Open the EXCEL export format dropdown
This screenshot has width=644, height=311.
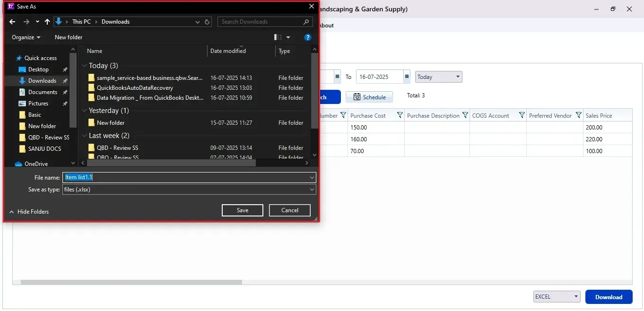point(557,297)
